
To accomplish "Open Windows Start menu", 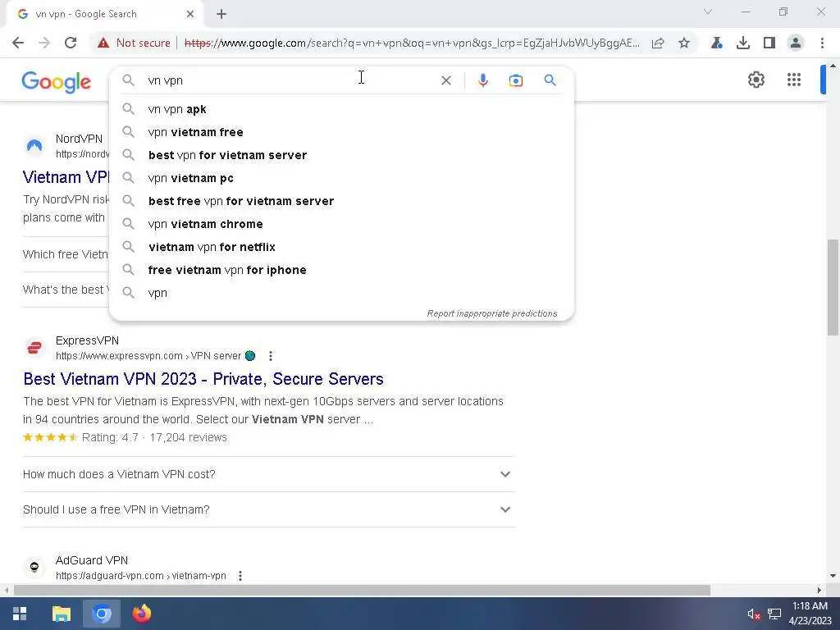I will pyautogui.click(x=20, y=614).
